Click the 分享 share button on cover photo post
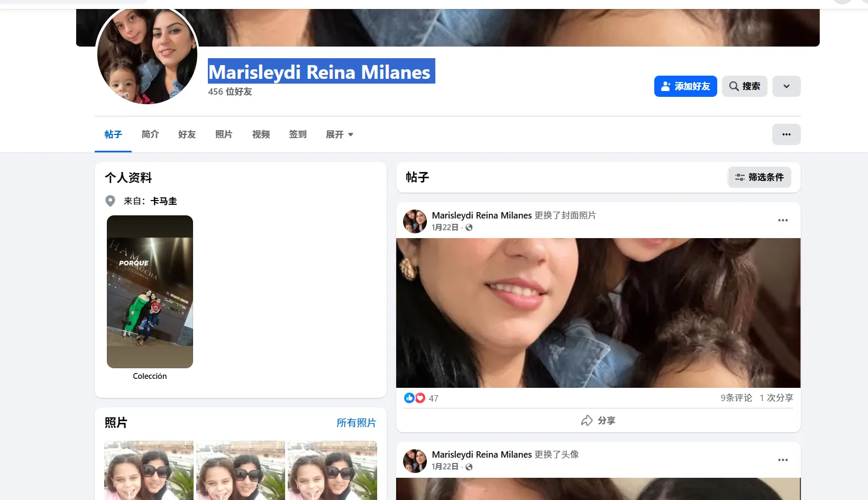The image size is (868, 500). pos(598,421)
